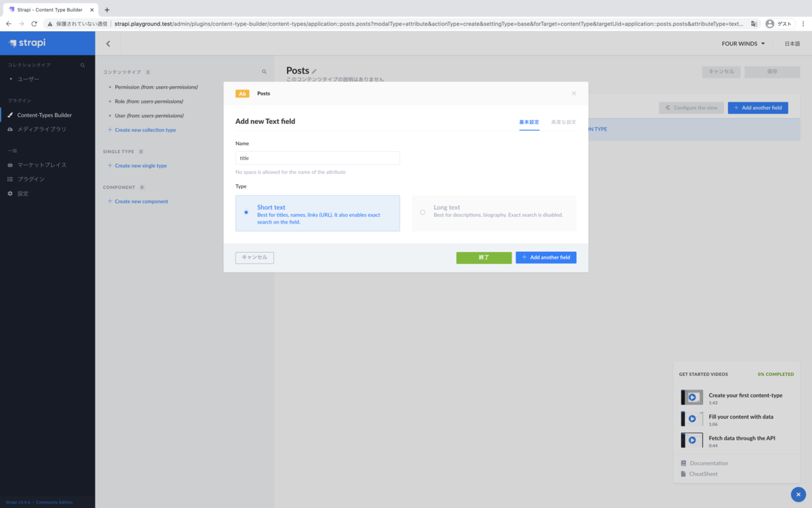Open the ユーザー collection type
The width and height of the screenshot is (812, 508).
28,79
